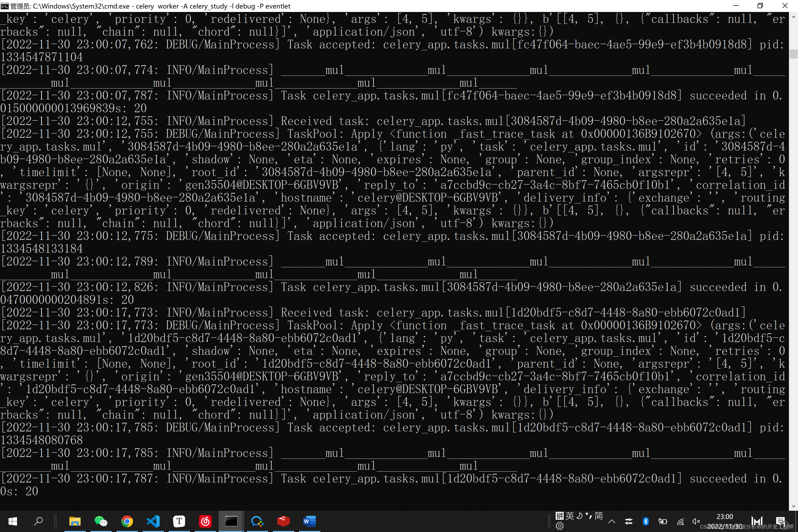Open the red Redis client taskbar icon
The image size is (798, 532).
pyautogui.click(x=283, y=521)
